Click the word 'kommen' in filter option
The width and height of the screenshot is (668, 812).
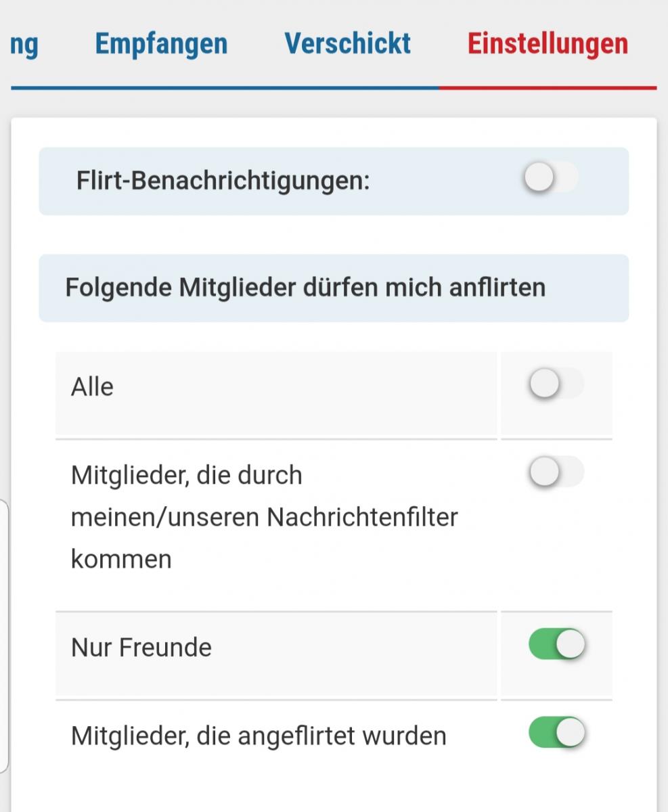(121, 560)
